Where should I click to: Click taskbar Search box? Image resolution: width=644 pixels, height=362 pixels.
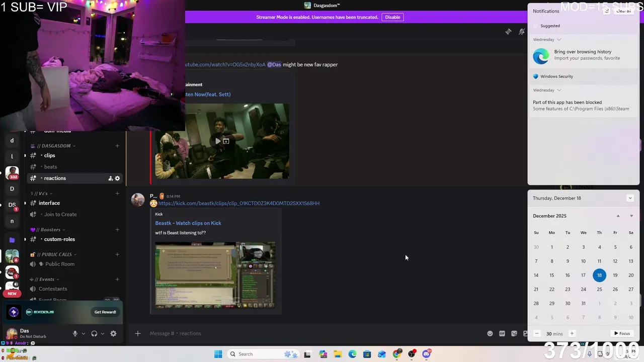[264, 354]
